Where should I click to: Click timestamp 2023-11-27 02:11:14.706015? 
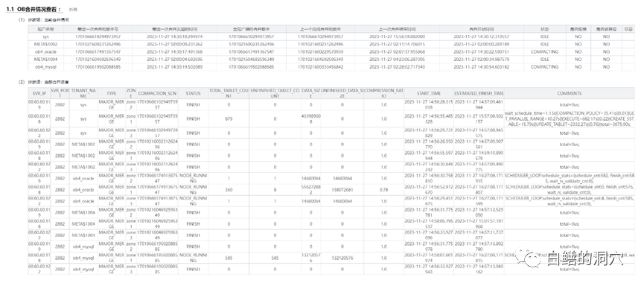[397, 44]
